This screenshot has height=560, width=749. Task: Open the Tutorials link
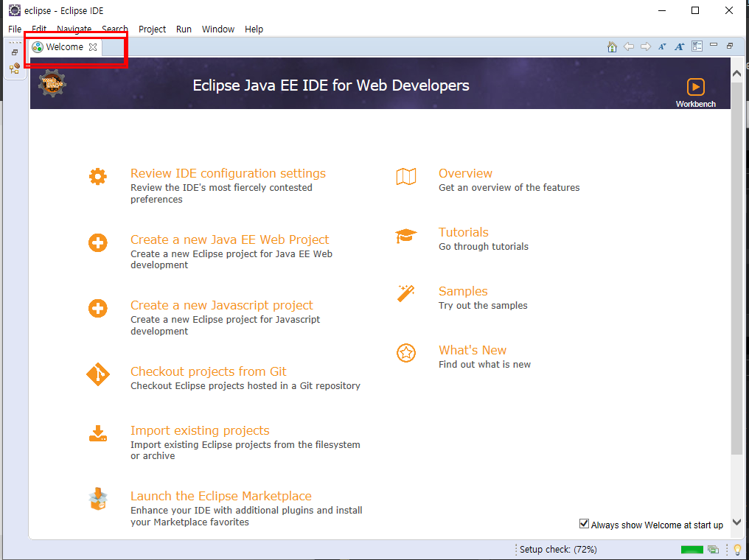click(464, 233)
